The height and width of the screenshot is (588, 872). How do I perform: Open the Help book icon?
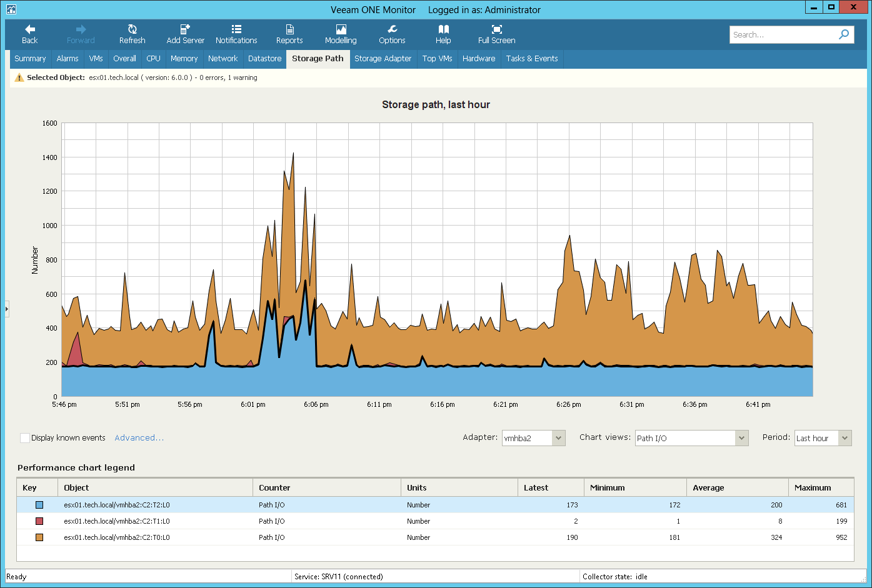pos(443,29)
